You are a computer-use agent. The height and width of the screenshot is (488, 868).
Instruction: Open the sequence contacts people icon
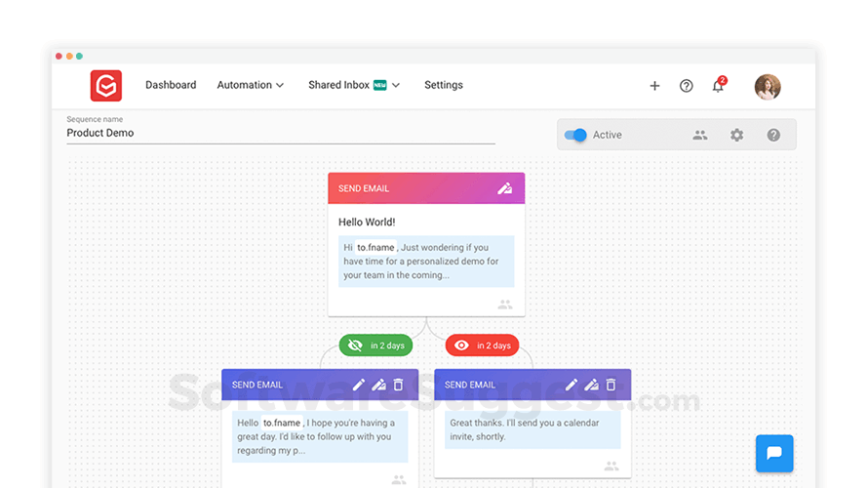(x=699, y=135)
